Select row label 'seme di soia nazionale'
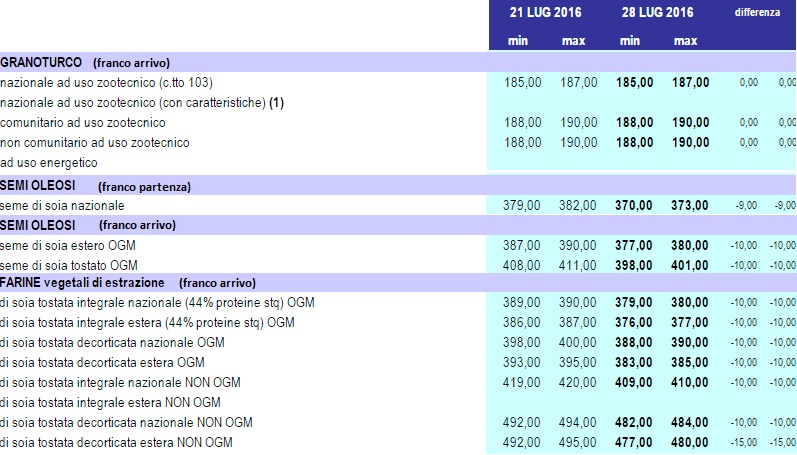This screenshot has width=797, height=455. tap(62, 205)
